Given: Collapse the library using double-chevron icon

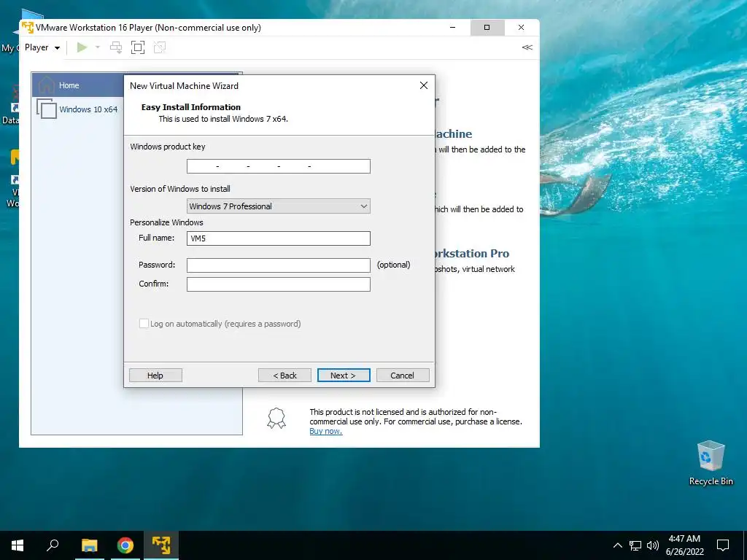Looking at the screenshot, I should pos(527,47).
